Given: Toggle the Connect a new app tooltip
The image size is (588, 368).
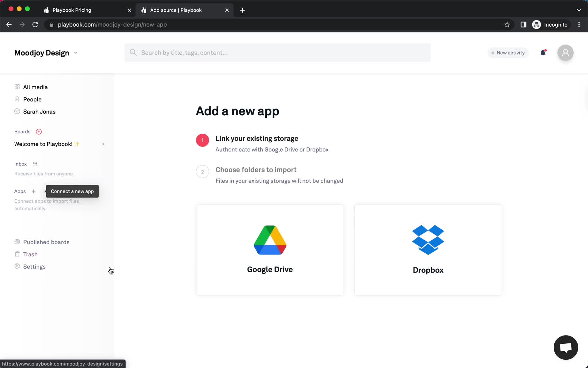Looking at the screenshot, I should 33,191.
